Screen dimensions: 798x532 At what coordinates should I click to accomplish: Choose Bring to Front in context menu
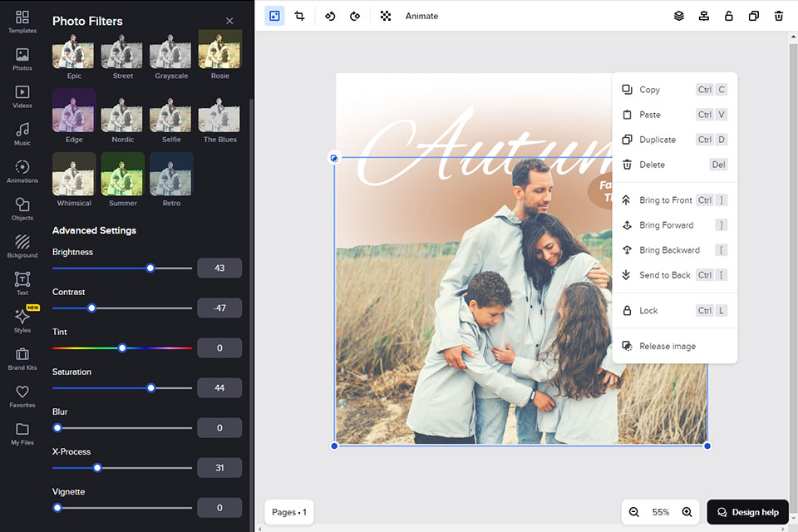pos(674,200)
